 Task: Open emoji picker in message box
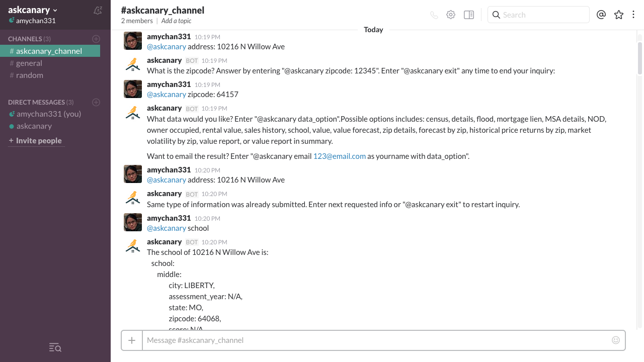click(616, 340)
